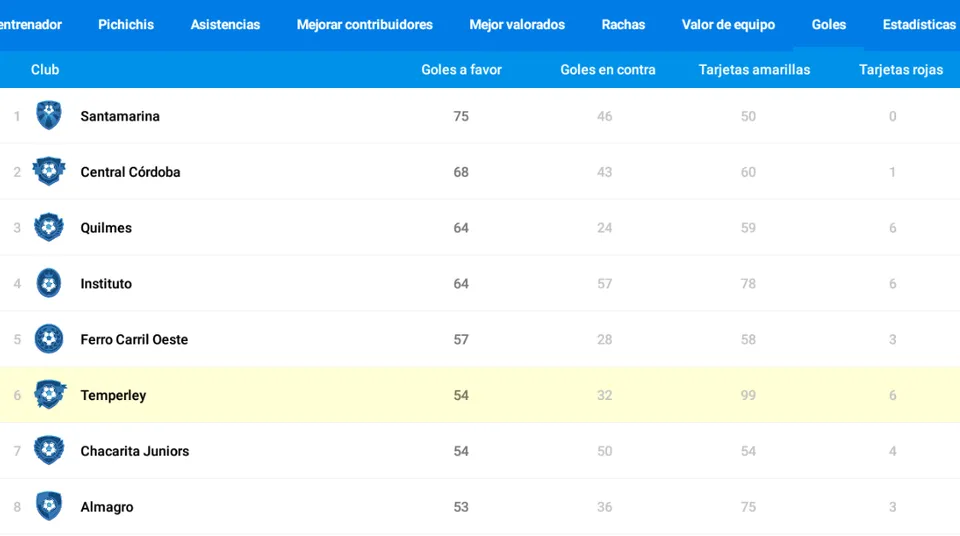Select the Mejor valorados tab
The height and width of the screenshot is (536, 960).
coord(517,25)
